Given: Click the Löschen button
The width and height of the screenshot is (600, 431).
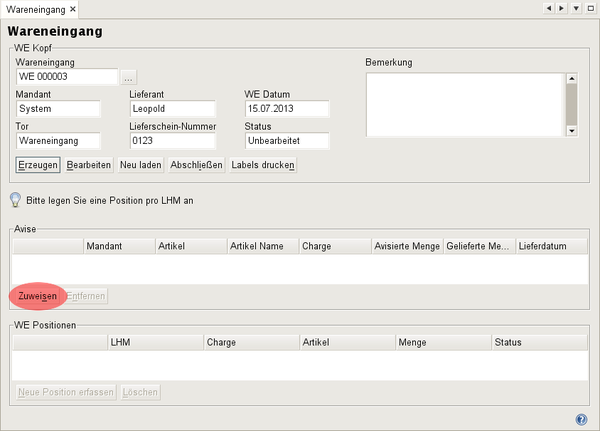Looking at the screenshot, I should tap(140, 392).
